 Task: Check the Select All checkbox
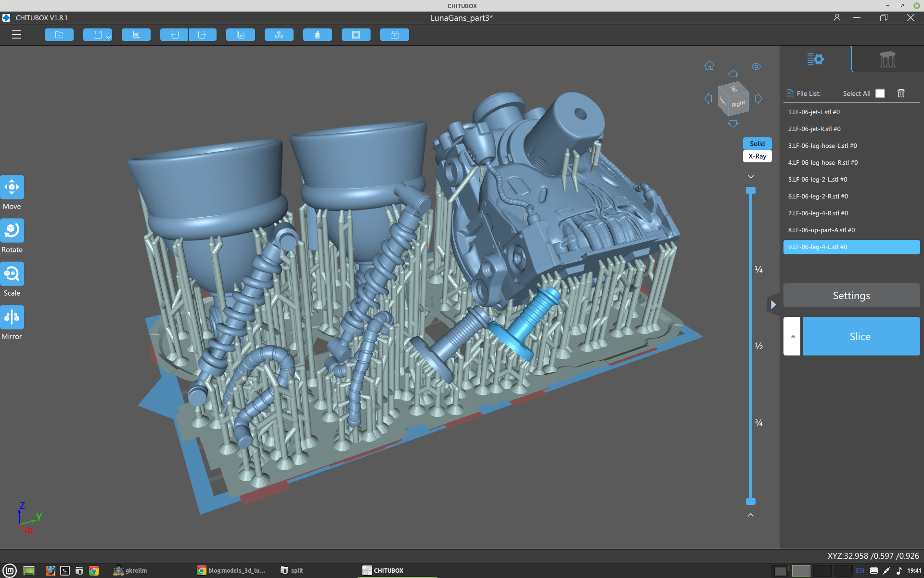[x=880, y=93]
